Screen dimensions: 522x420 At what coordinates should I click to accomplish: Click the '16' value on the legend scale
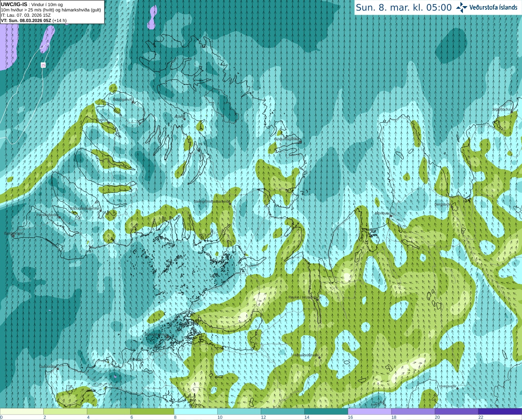tap(350, 417)
